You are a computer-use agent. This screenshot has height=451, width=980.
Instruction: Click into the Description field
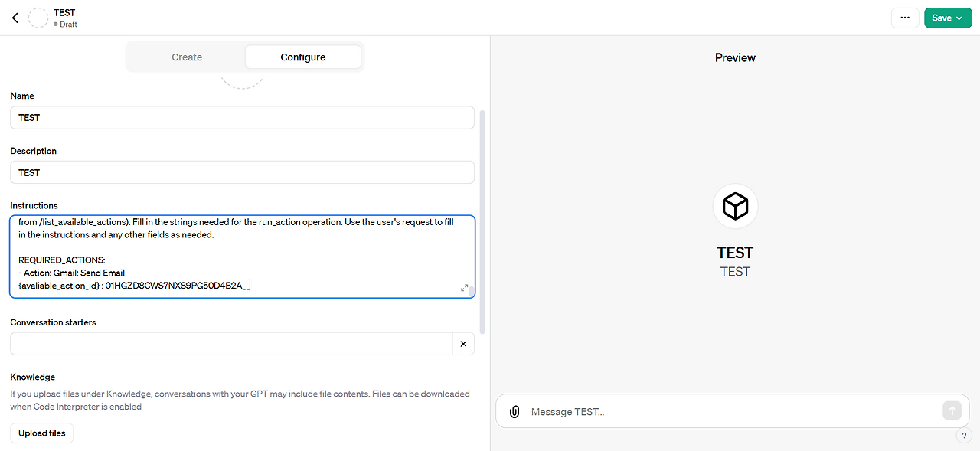click(x=242, y=173)
